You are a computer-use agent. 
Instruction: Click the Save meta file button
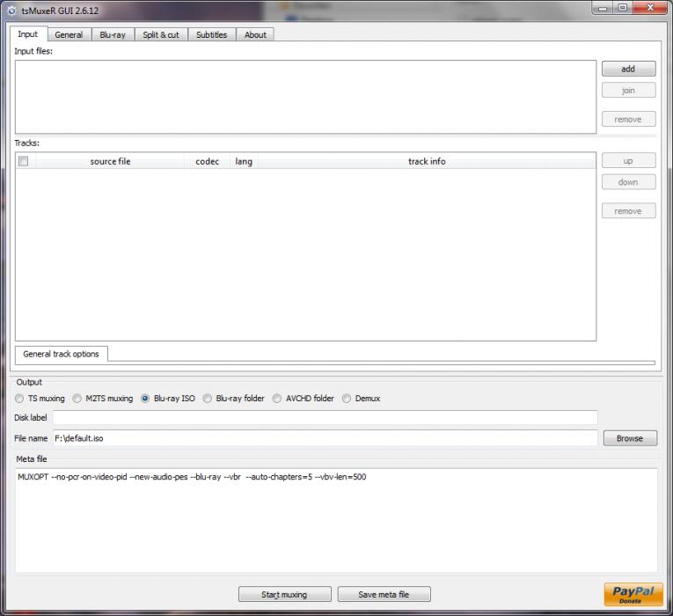pyautogui.click(x=384, y=595)
